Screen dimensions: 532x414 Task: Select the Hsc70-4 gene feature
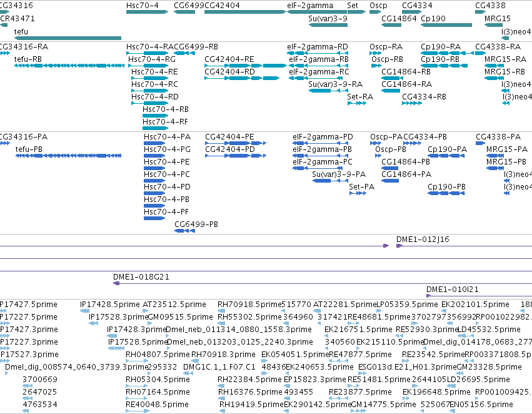coord(148,12)
